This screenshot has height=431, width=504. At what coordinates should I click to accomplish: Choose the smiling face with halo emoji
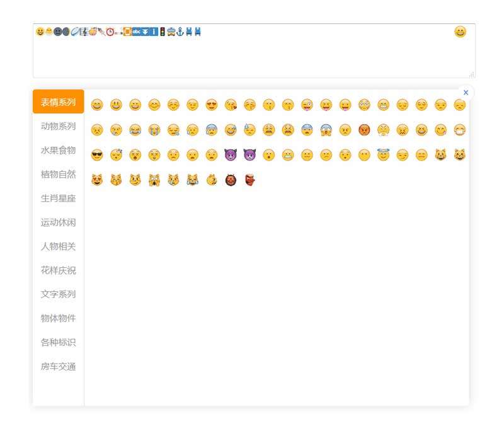[x=383, y=155]
